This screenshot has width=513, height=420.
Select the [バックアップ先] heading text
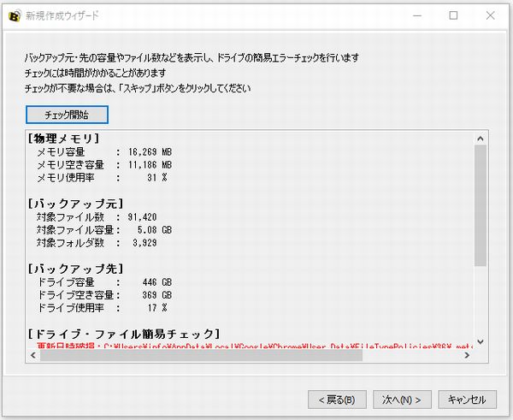pyautogui.click(x=75, y=269)
